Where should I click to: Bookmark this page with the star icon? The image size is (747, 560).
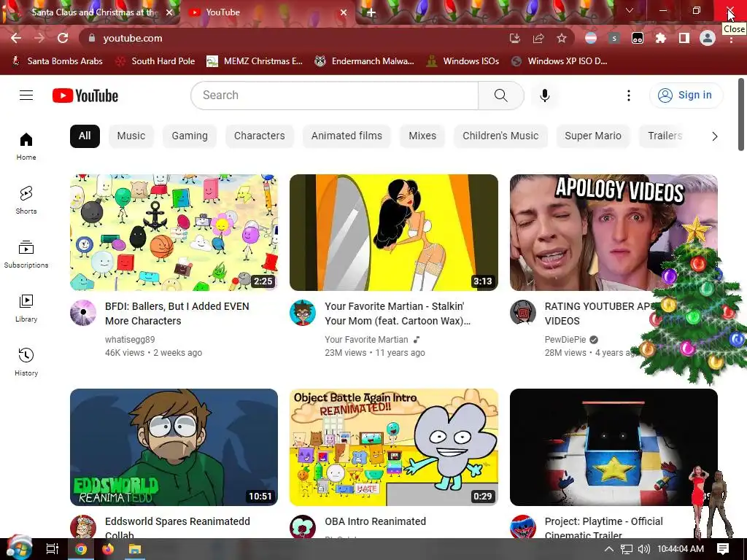tap(562, 38)
